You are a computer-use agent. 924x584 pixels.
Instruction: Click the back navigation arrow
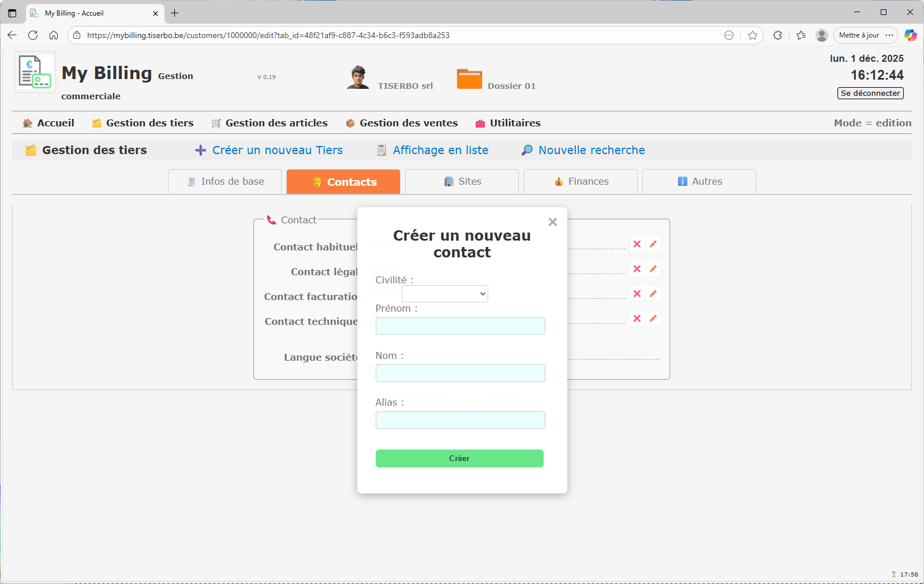point(12,35)
